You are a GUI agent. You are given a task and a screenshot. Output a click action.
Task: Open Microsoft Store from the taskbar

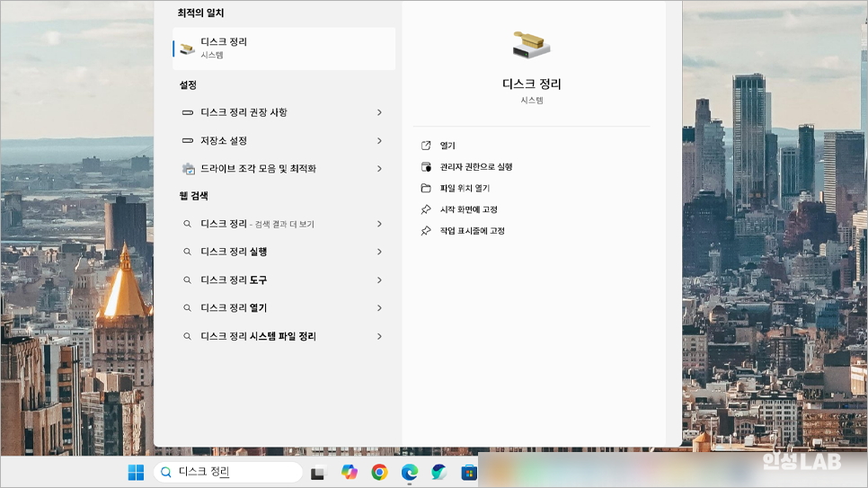click(x=469, y=473)
